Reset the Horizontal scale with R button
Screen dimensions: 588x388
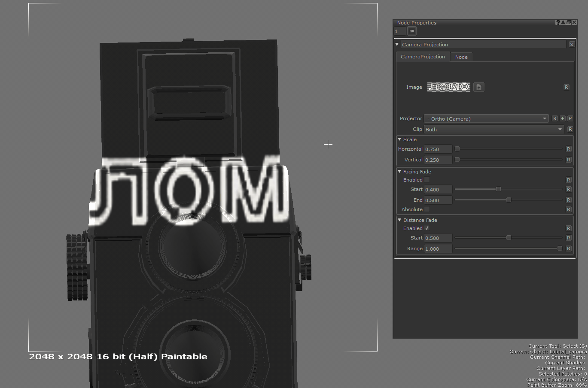click(568, 149)
